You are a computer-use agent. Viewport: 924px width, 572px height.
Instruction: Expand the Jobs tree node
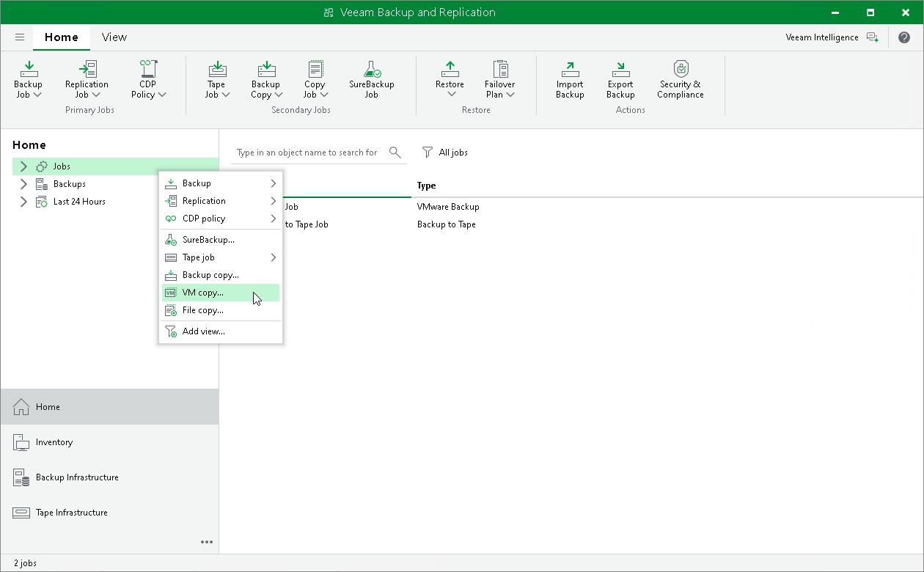23,166
